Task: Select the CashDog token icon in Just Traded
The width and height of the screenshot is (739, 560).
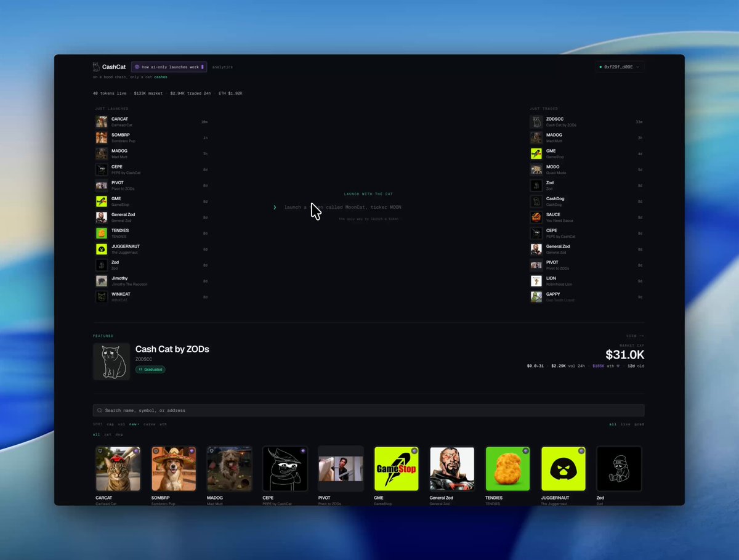Action: [x=536, y=201]
